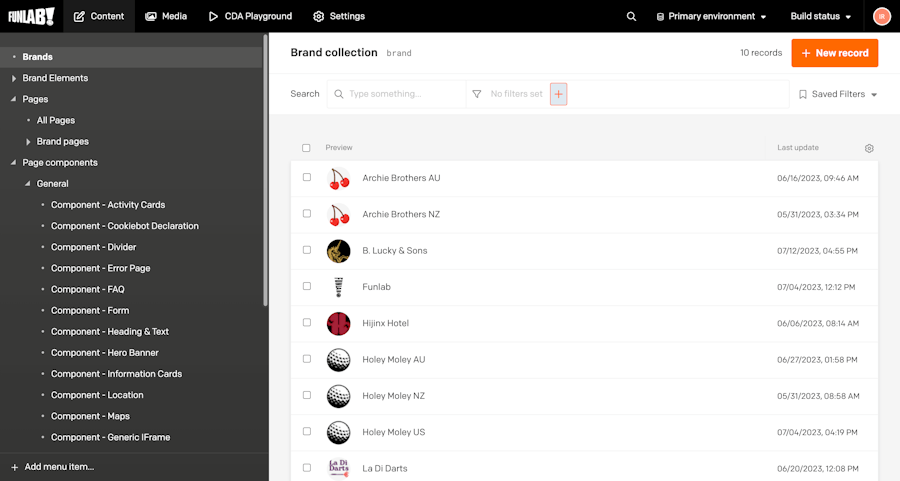Toggle the select-all records checkbox
Image resolution: width=900 pixels, height=481 pixels.
point(306,148)
